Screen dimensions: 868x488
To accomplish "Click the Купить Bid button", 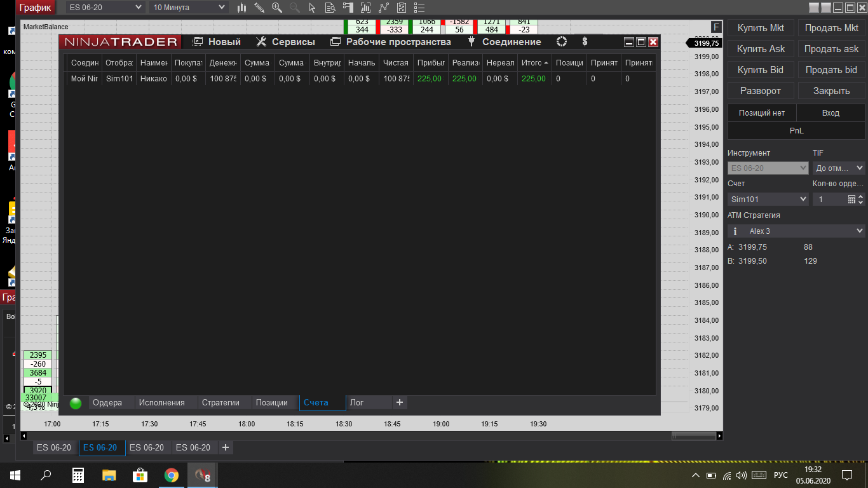I will click(761, 70).
